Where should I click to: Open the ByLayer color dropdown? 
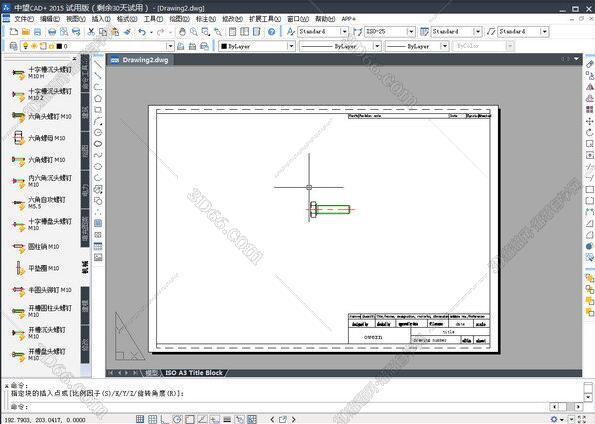coord(291,46)
